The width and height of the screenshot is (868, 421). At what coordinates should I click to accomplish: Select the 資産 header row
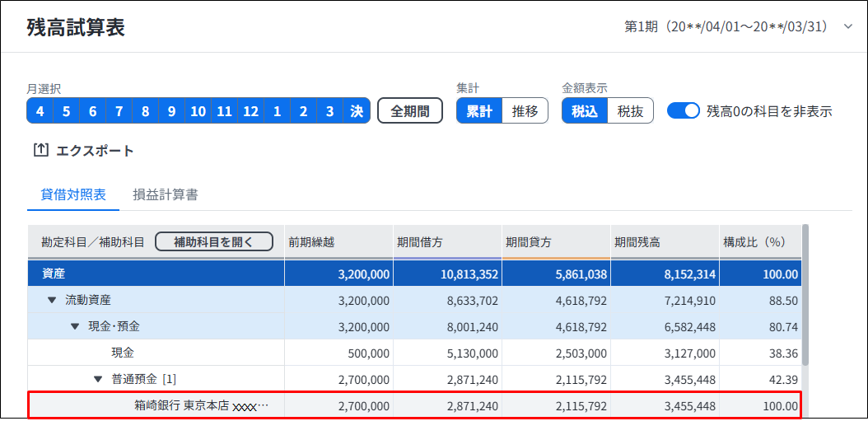(414, 274)
